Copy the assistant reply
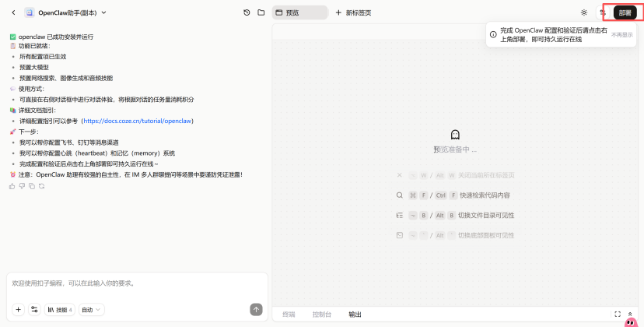 click(32, 186)
